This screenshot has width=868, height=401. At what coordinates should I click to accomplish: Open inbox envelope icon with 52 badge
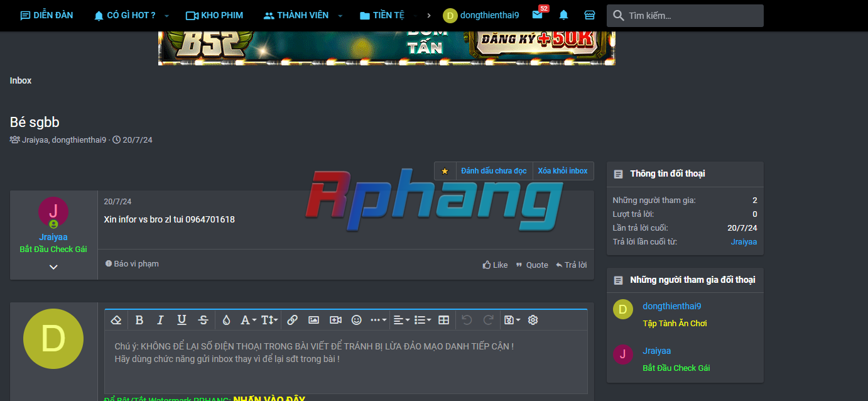(x=538, y=14)
